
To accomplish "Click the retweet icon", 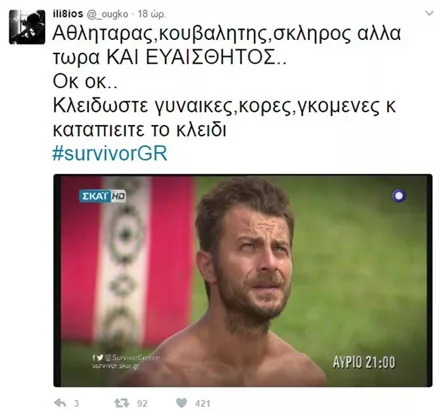I will pyautogui.click(x=121, y=403).
